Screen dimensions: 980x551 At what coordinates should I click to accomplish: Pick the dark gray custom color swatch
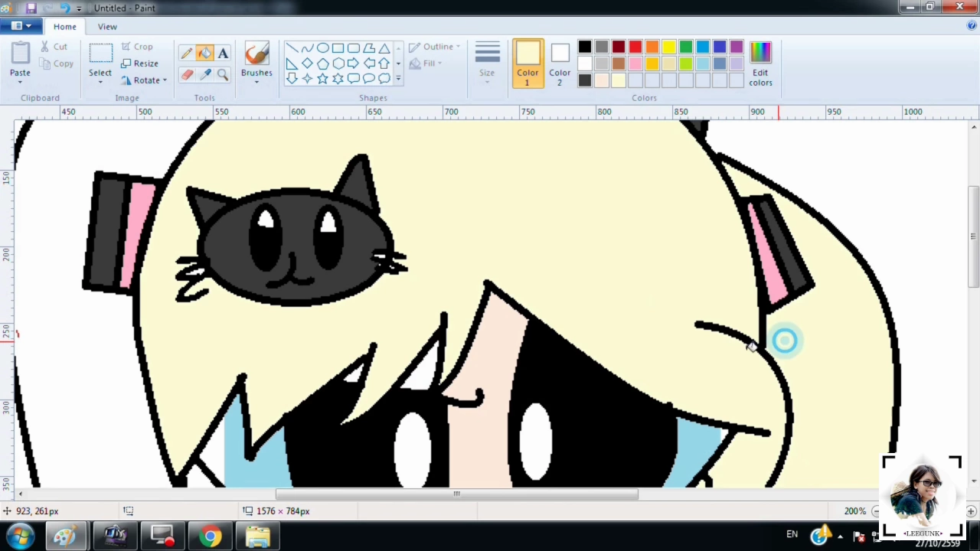(x=585, y=81)
